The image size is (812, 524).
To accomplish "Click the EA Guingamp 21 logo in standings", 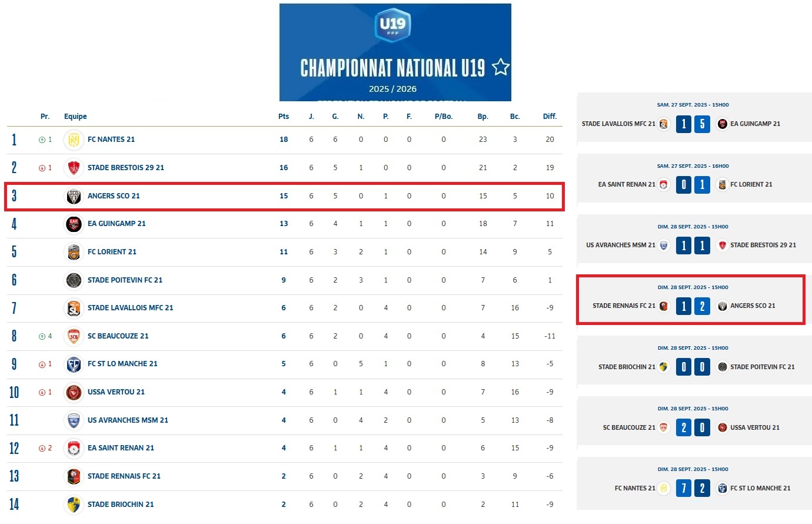I will (74, 224).
